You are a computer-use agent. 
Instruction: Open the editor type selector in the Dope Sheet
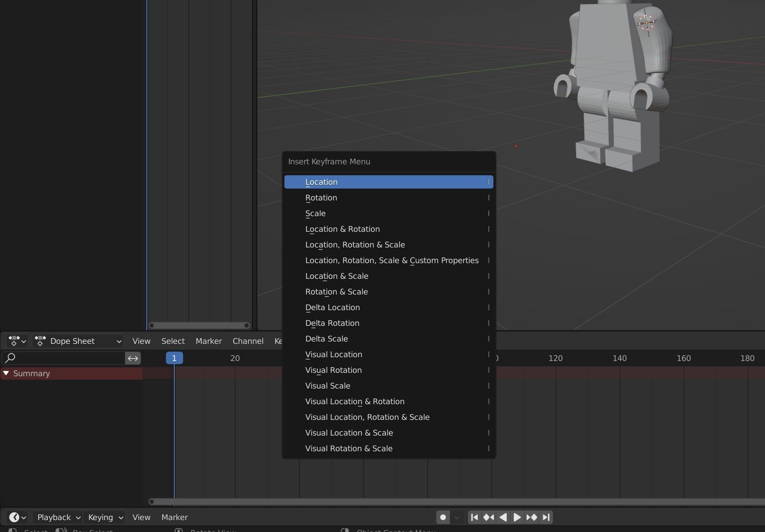tap(17, 341)
